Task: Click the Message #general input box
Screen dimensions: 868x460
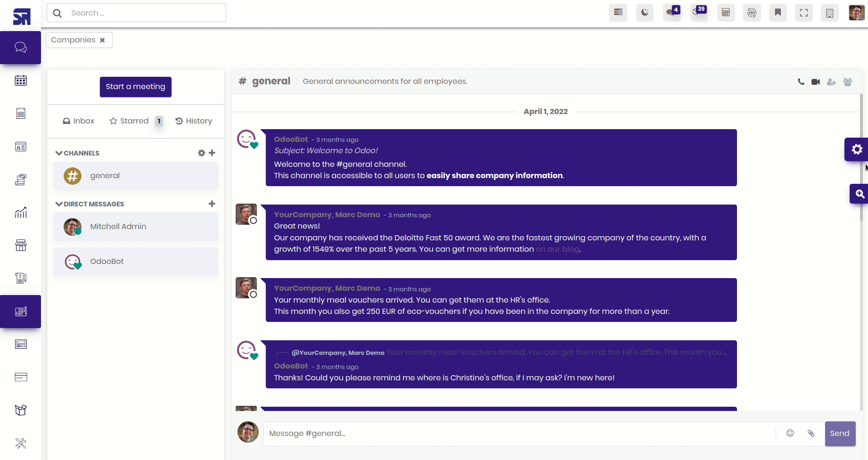Action: pyautogui.click(x=519, y=434)
